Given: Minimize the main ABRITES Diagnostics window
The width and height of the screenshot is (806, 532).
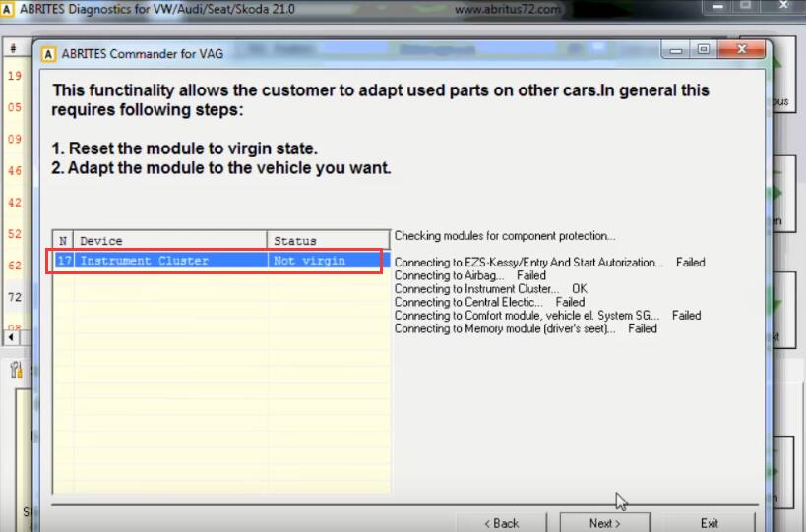Looking at the screenshot, I should (x=718, y=7).
